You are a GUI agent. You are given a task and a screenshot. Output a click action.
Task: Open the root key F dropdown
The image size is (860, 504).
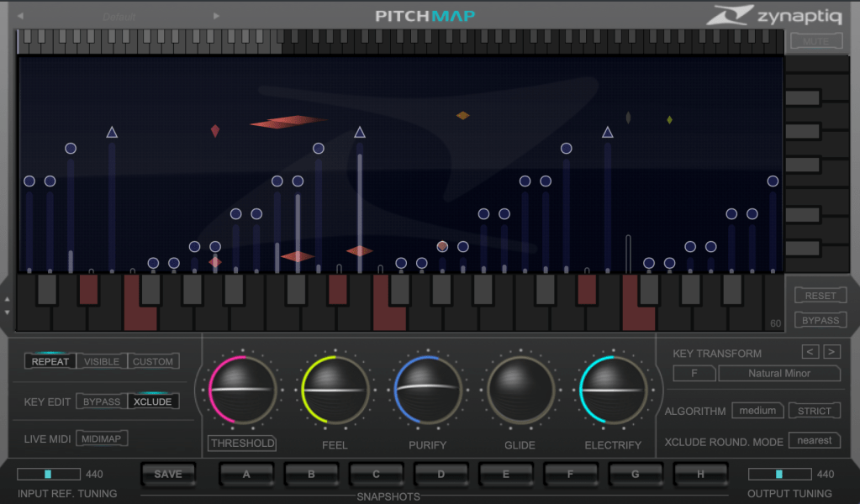694,373
